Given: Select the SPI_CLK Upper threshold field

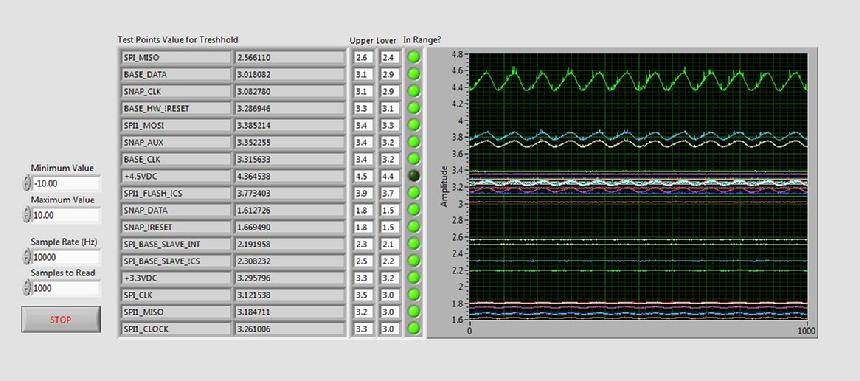Looking at the screenshot, I should 363,295.
